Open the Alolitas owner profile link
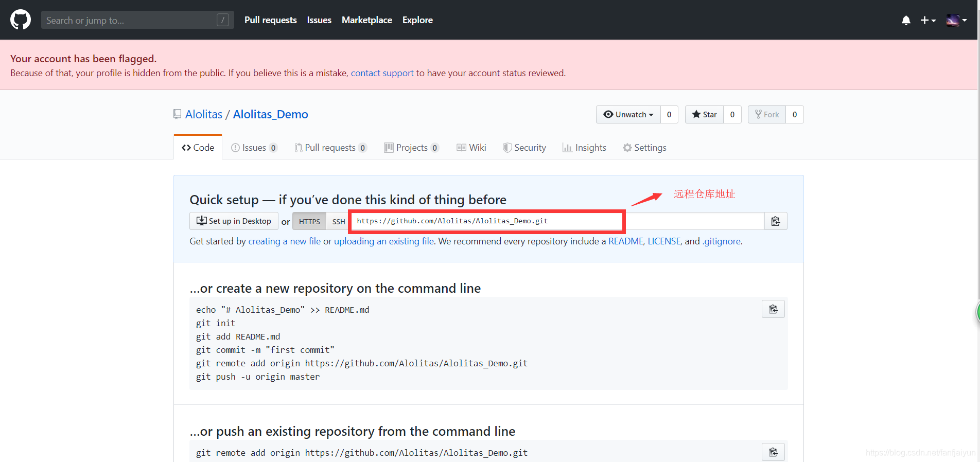Image resolution: width=980 pixels, height=462 pixels. pyautogui.click(x=204, y=114)
